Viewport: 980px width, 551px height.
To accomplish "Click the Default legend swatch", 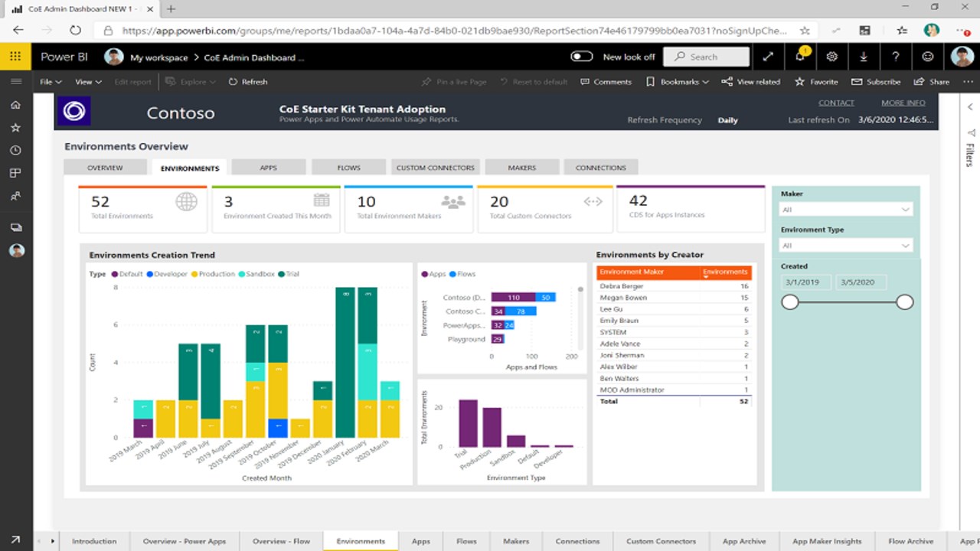I will tap(115, 274).
